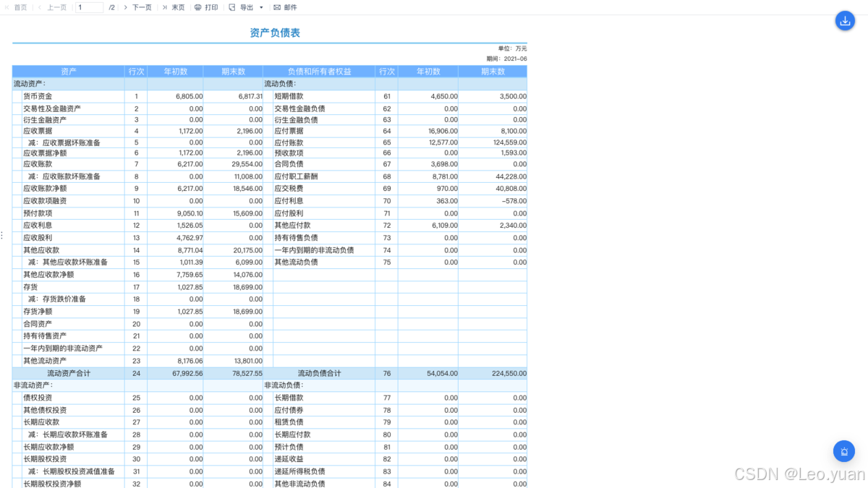Click the value 4,650.00

[444, 96]
